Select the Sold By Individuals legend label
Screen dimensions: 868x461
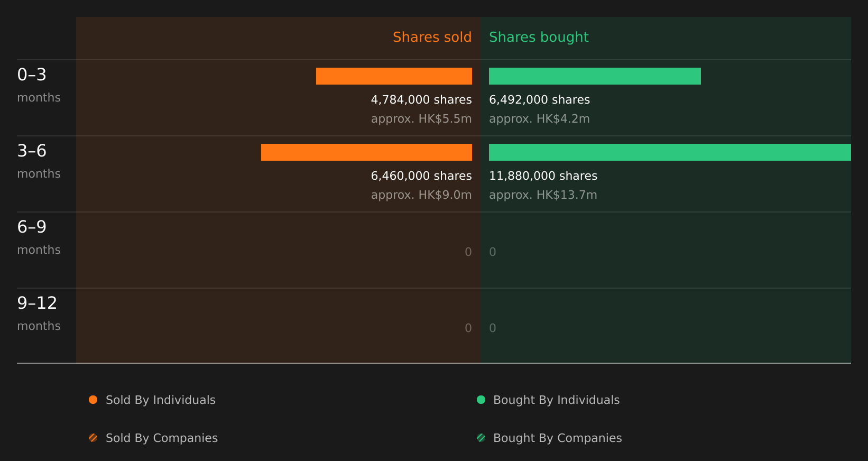(161, 400)
